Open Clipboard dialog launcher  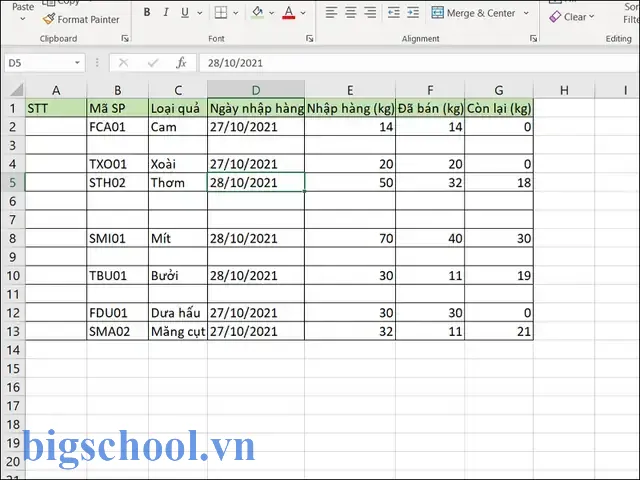point(125,39)
